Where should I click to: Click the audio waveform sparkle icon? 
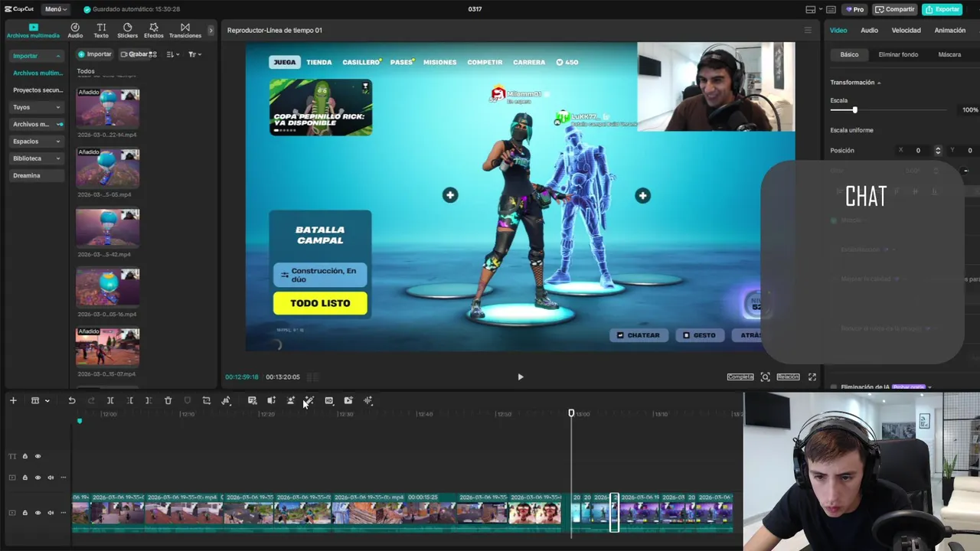(368, 400)
